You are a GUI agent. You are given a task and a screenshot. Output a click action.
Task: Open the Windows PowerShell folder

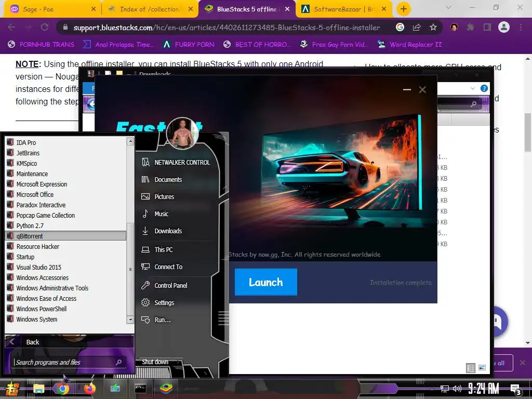[x=65, y=309]
